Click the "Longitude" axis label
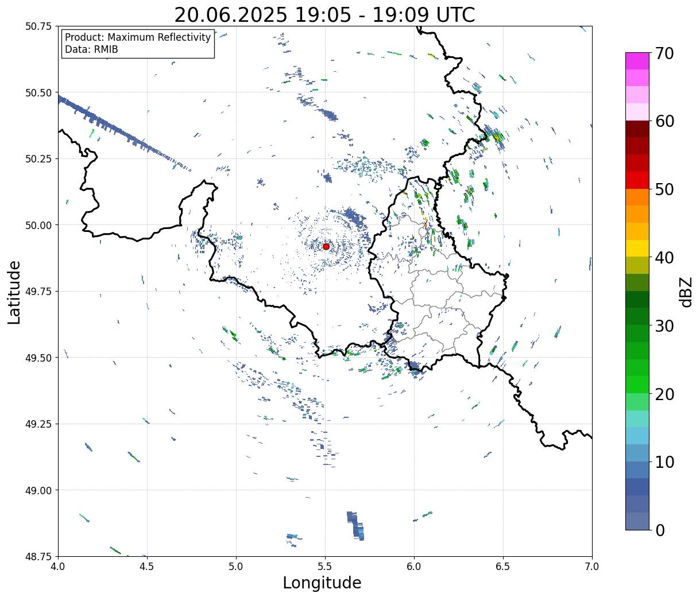Image resolution: width=700 pixels, height=597 pixels. [x=322, y=583]
